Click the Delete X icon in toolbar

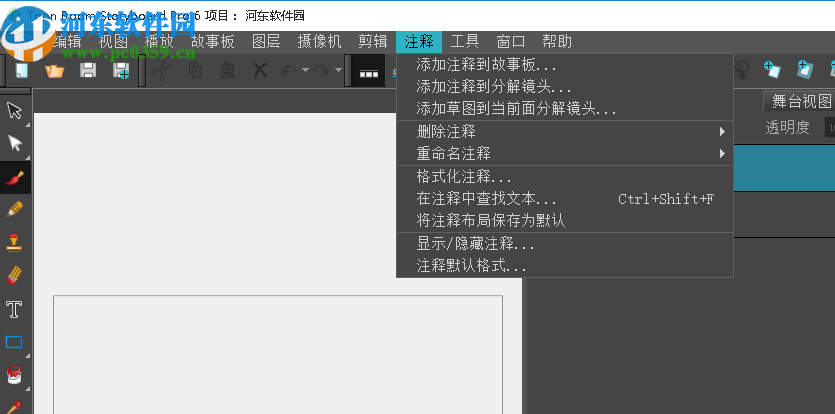point(260,70)
